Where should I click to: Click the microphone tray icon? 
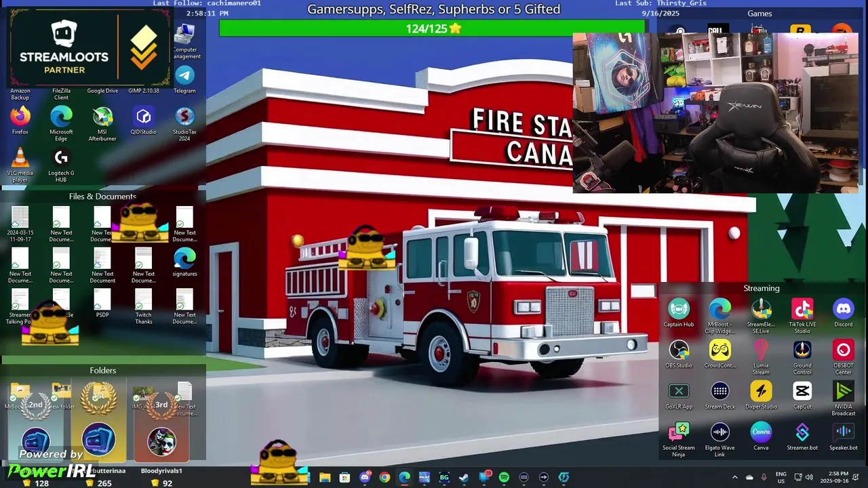(x=764, y=477)
